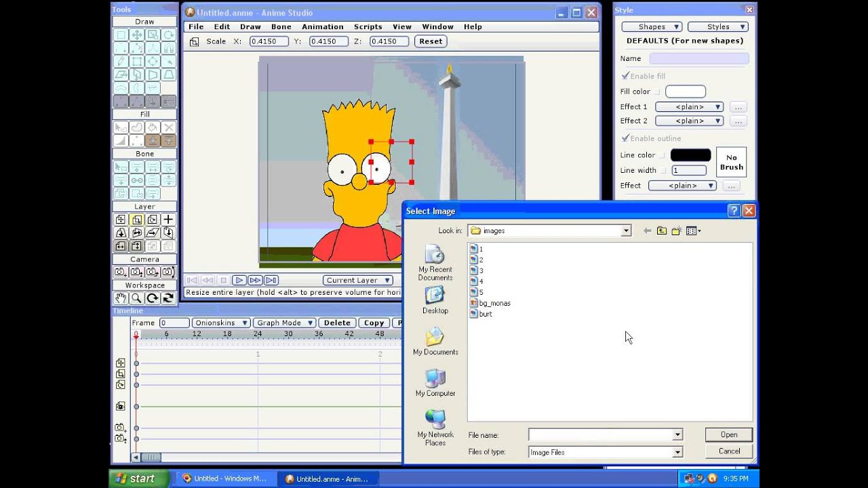Play the animation
Viewport: 868px width, 488px height.
tap(239, 280)
